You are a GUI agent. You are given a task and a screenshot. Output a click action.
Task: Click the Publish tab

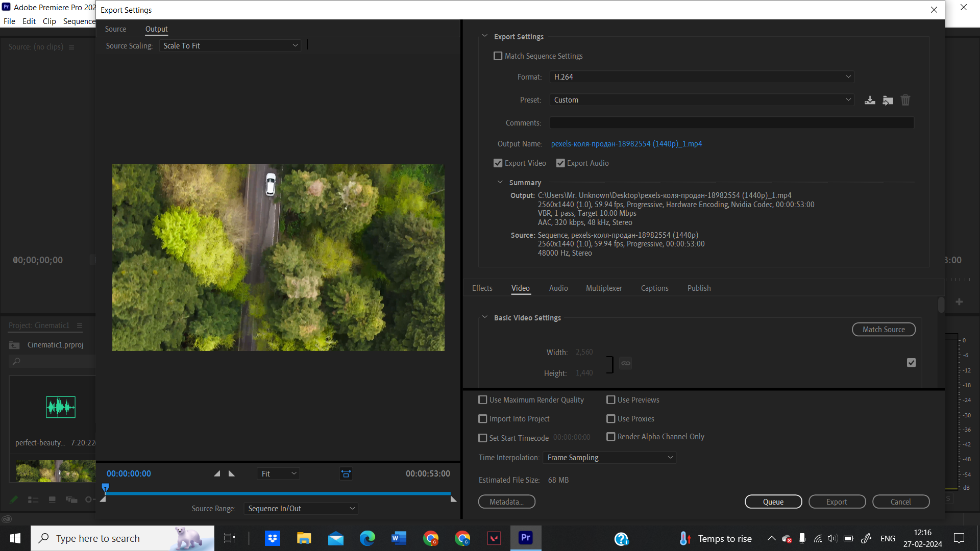tap(699, 288)
